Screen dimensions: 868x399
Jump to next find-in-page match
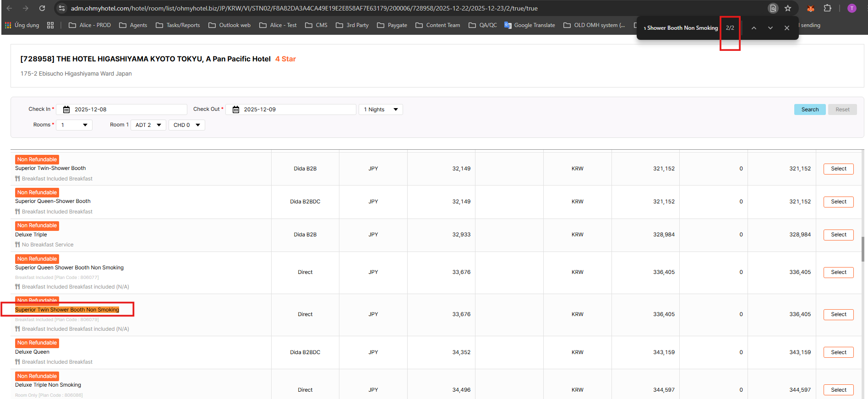tap(770, 28)
